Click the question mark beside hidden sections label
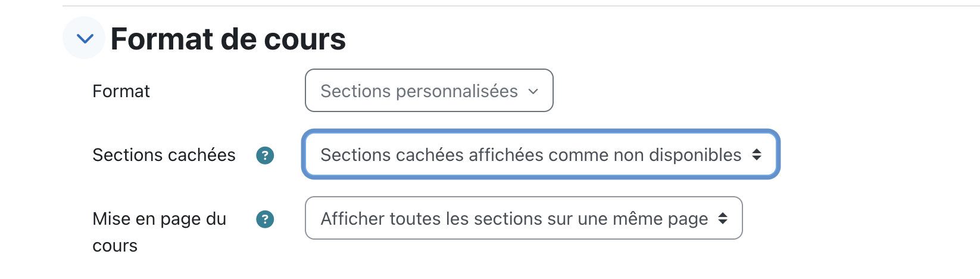The image size is (980, 279). pos(265,156)
